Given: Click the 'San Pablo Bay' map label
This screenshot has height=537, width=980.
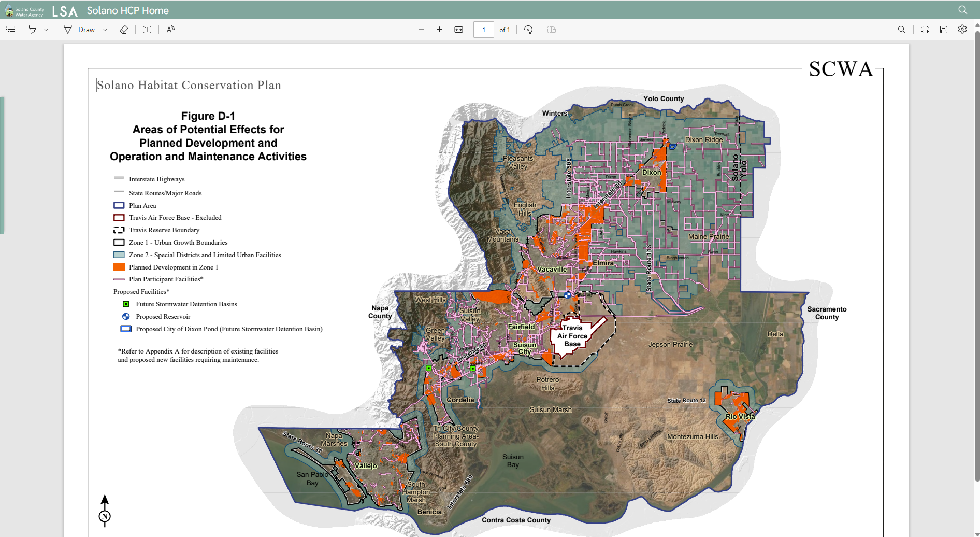Looking at the screenshot, I should pyautogui.click(x=312, y=478).
